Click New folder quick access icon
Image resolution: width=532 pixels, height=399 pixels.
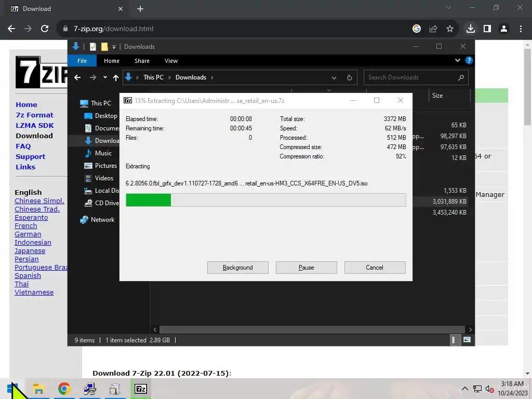coord(104,46)
